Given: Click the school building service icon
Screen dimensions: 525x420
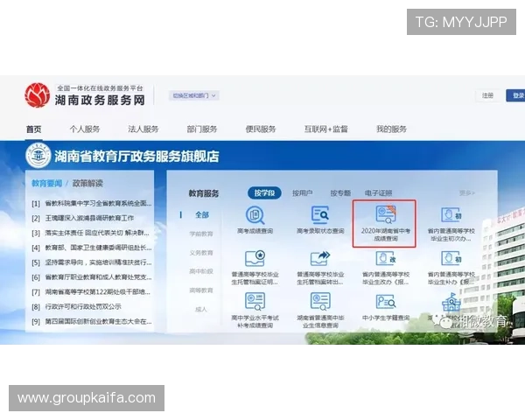Looking at the screenshot, I should pyautogui.click(x=451, y=302).
